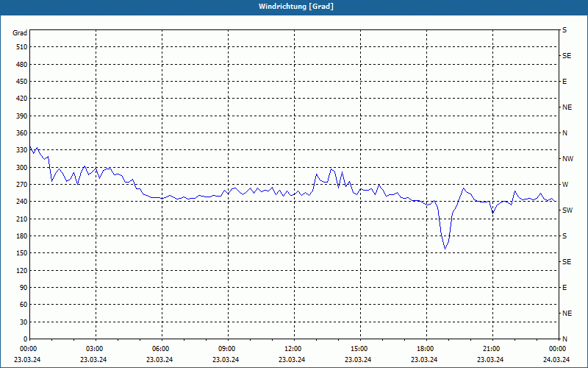Select the NW compass label
Image resolution: width=588 pixels, height=368 pixels.
coord(568,159)
